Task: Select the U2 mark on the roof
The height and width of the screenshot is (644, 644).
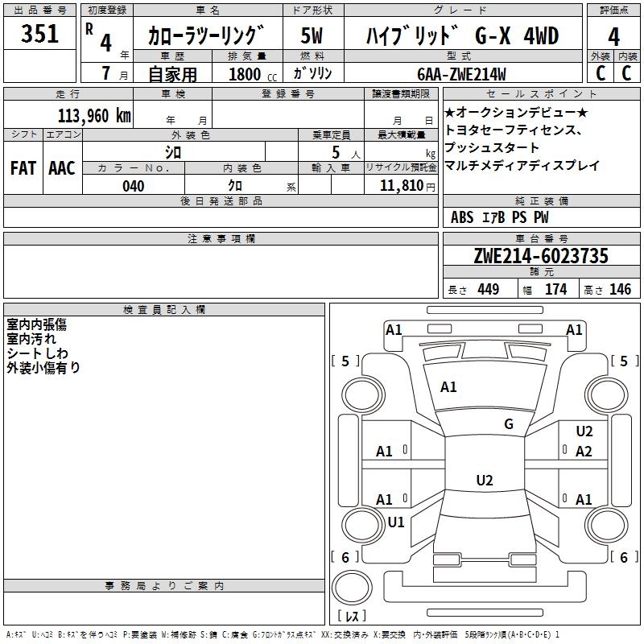Action: point(485,480)
